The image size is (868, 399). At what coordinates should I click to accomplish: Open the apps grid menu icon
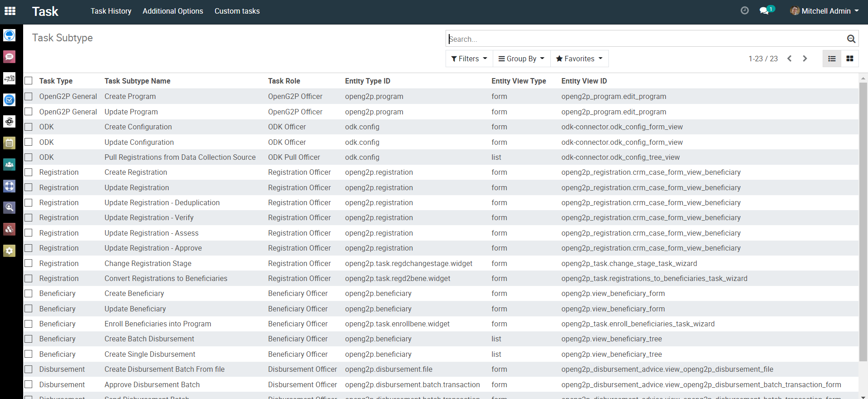(10, 11)
